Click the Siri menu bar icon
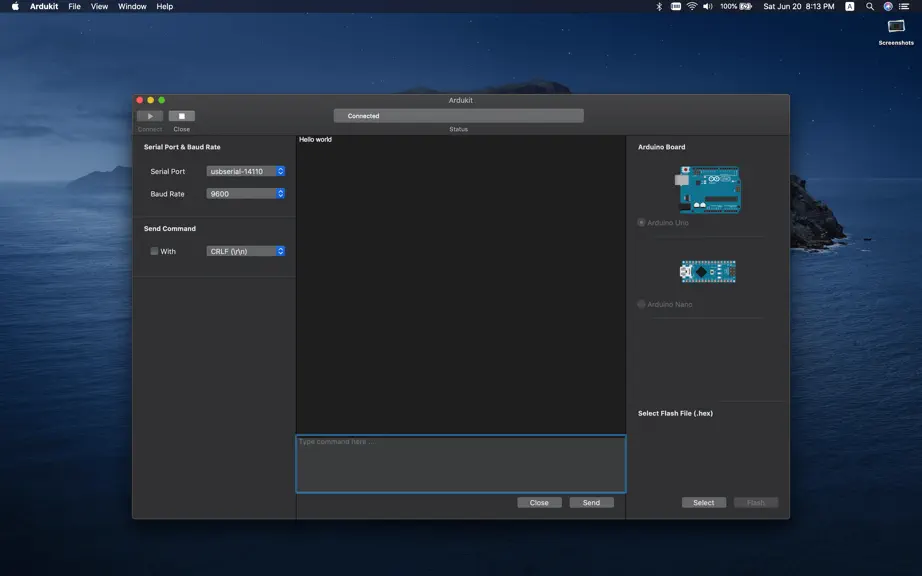This screenshot has width=922, height=576. [888, 6]
